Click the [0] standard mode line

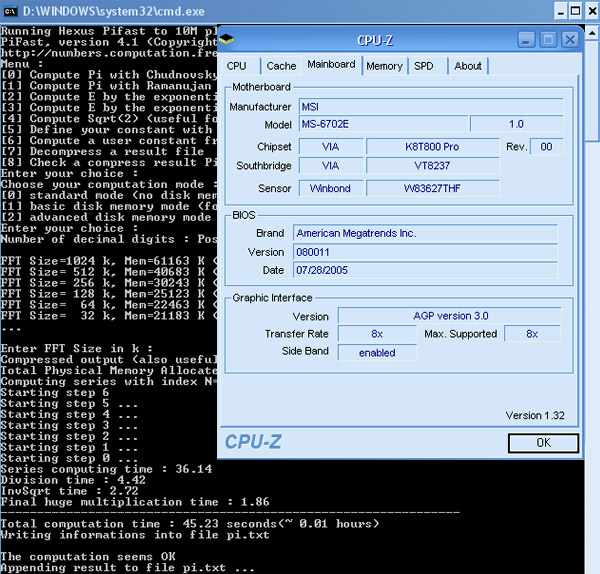point(109,196)
